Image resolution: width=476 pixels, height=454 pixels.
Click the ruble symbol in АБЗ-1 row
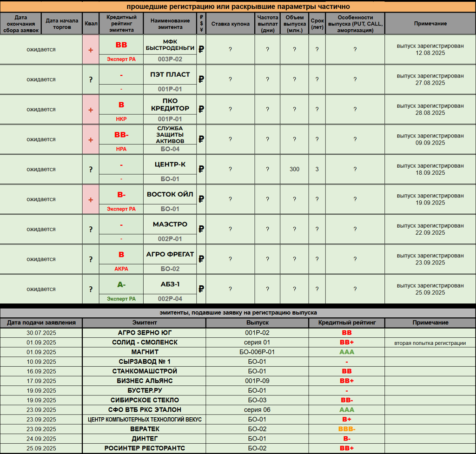[x=201, y=289]
